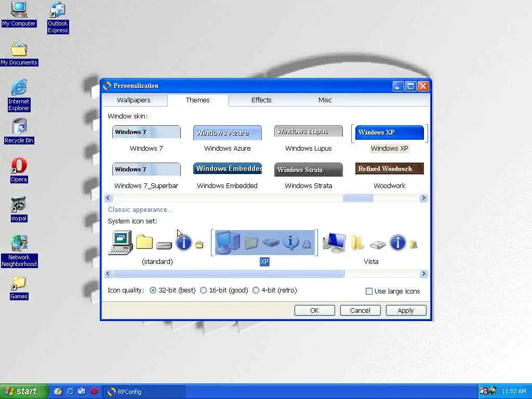Open the Misc tab

pos(325,100)
